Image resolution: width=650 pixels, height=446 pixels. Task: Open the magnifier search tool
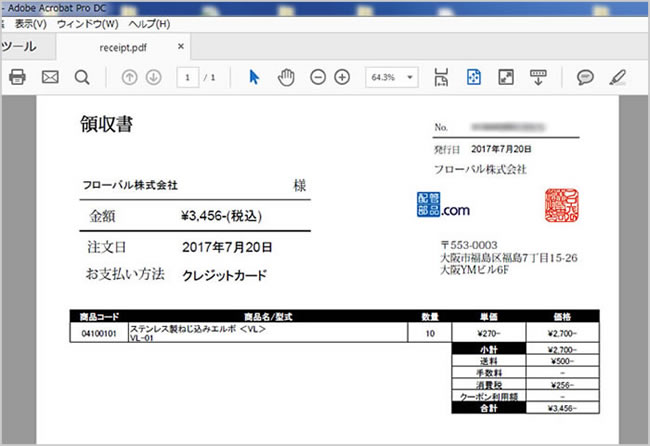(x=82, y=77)
